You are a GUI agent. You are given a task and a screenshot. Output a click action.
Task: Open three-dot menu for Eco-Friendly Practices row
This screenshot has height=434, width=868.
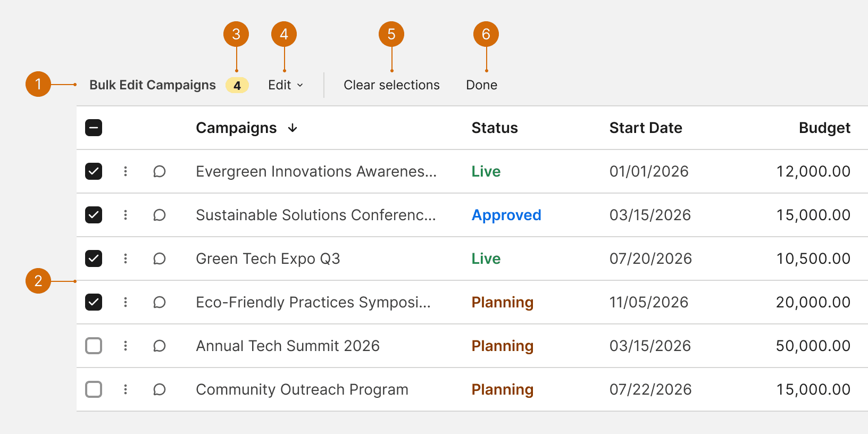coord(126,302)
